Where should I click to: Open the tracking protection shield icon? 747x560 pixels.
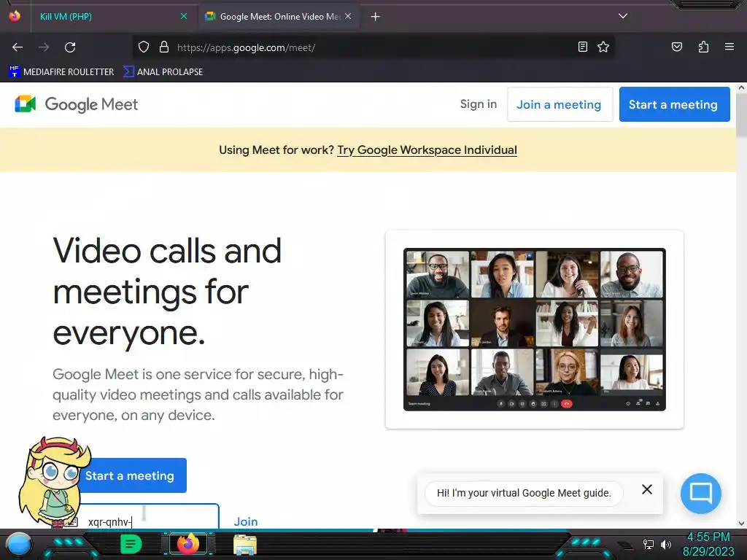click(144, 47)
